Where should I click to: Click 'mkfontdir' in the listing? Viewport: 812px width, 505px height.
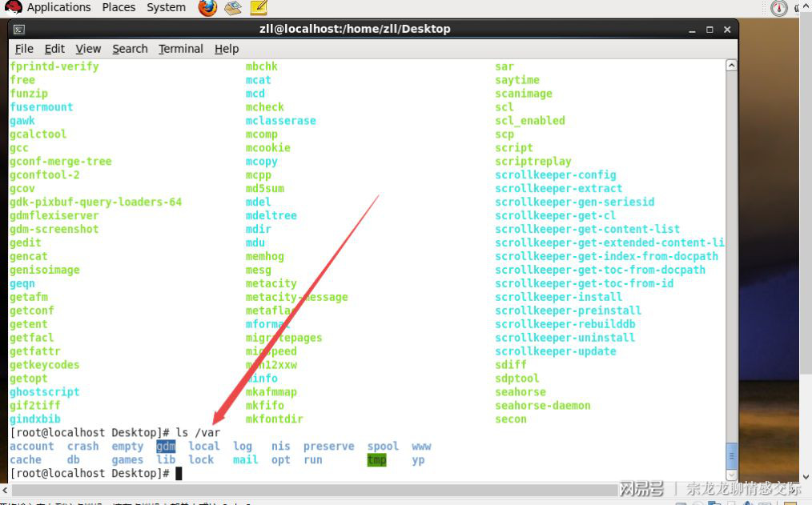pyautogui.click(x=274, y=419)
